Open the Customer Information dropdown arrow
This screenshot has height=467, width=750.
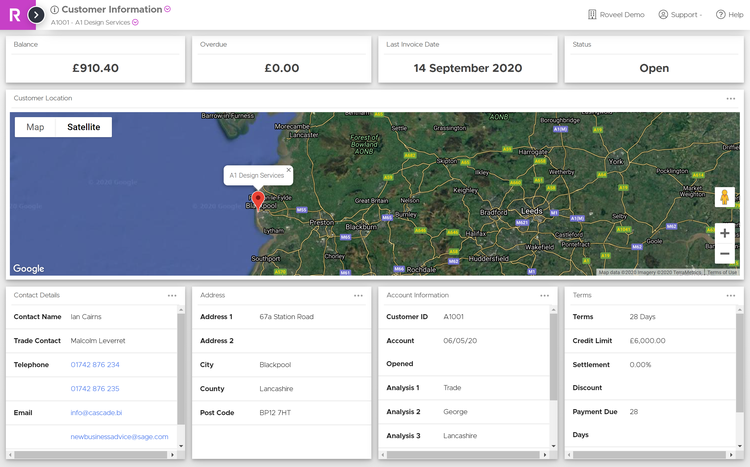[168, 9]
